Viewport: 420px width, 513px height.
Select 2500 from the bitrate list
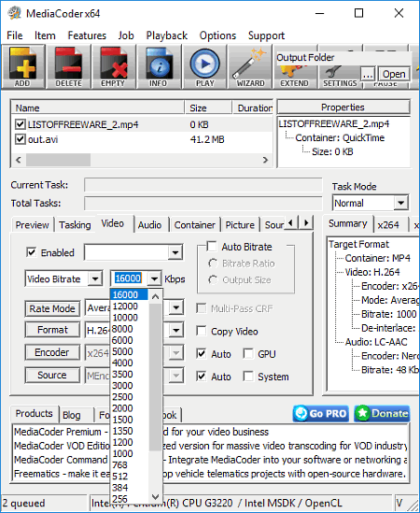click(130, 397)
